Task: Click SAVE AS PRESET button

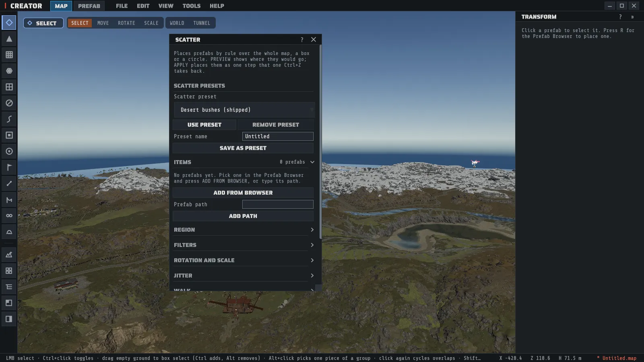Action: 243,148
